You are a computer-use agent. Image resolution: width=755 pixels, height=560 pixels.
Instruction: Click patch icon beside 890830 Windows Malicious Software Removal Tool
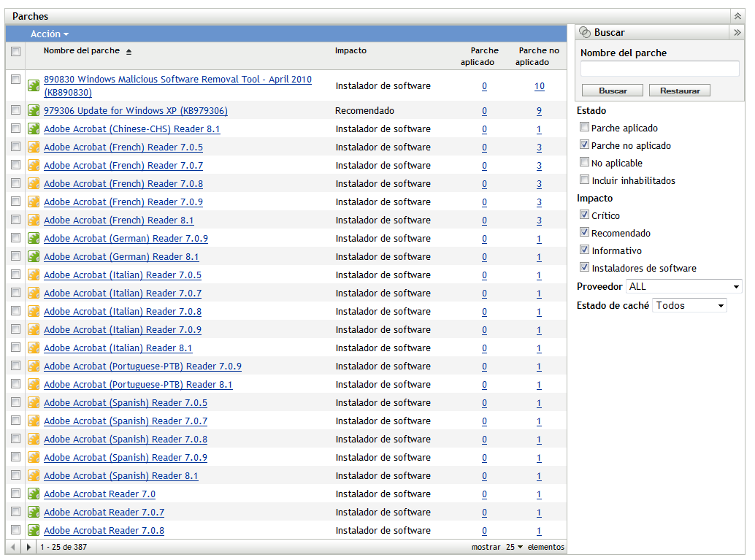point(34,85)
